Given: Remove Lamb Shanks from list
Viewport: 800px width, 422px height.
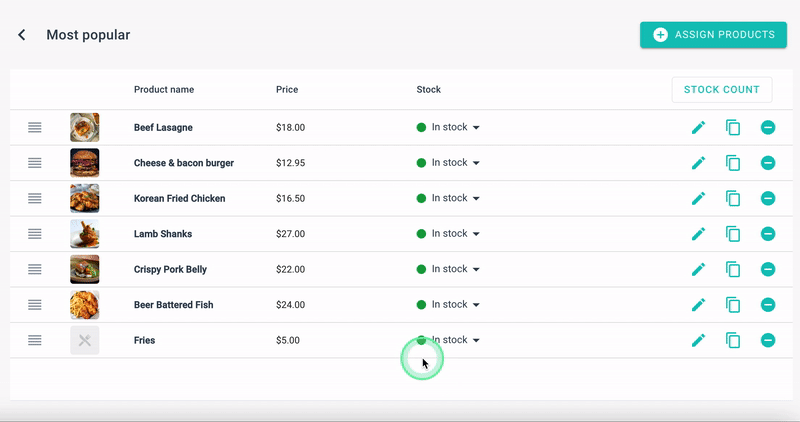Looking at the screenshot, I should point(768,234).
